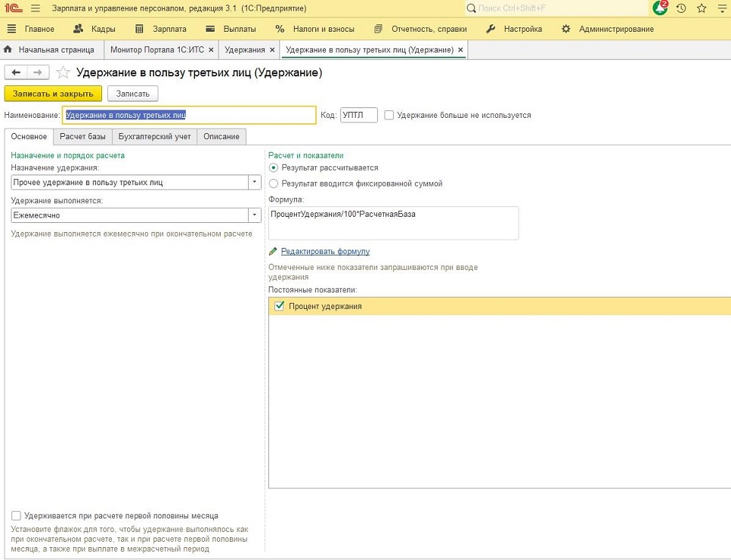Close the Монитор Портала 1С:ИТС tab
731x560 pixels.
(x=211, y=50)
